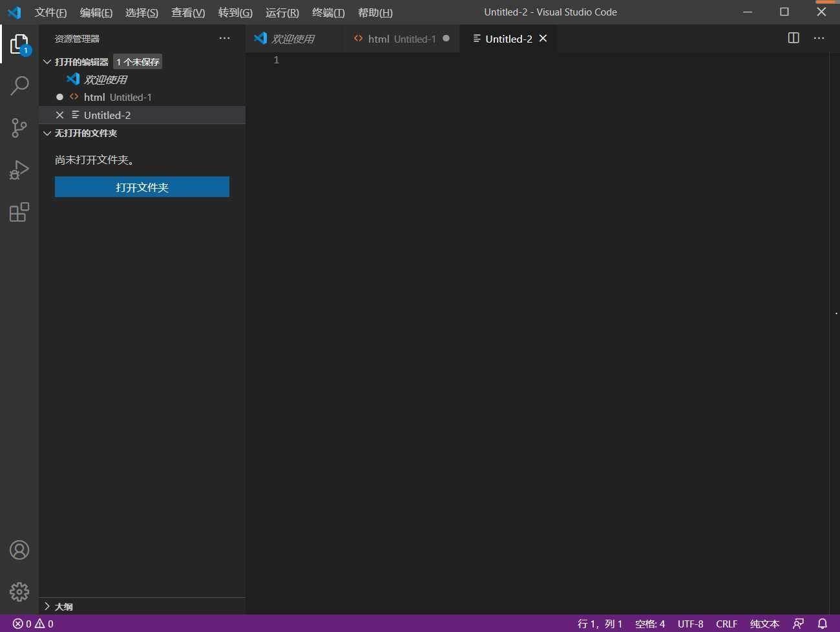
Task: Click line number 1 in gutter
Action: (x=277, y=60)
